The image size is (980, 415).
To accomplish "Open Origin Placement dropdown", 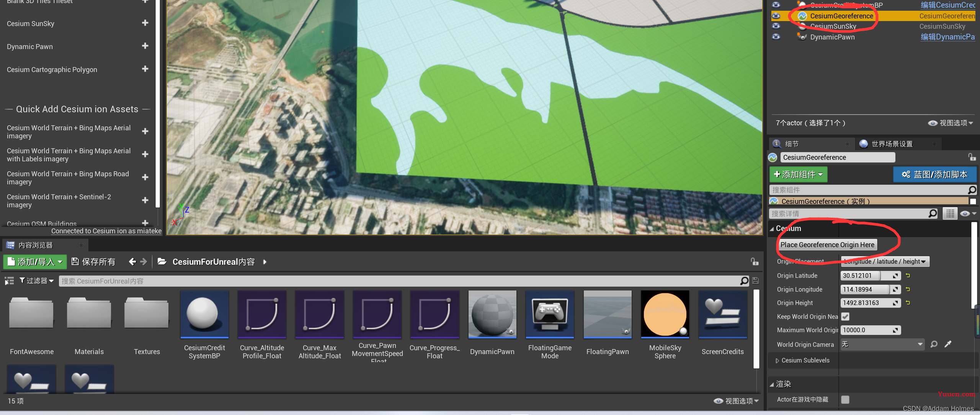I will [885, 261].
